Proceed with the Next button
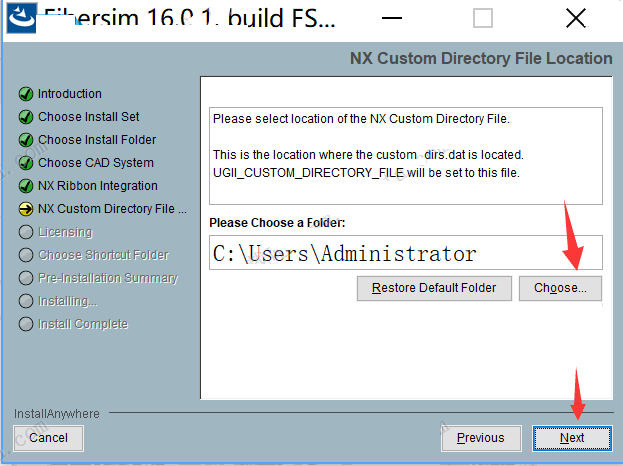 click(572, 437)
